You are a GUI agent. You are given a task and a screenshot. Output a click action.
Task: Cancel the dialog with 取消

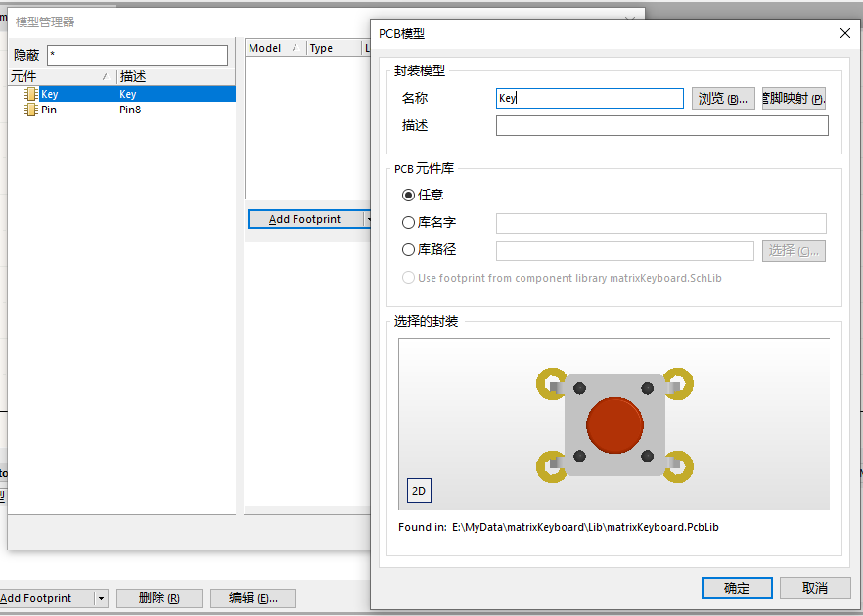point(814,588)
